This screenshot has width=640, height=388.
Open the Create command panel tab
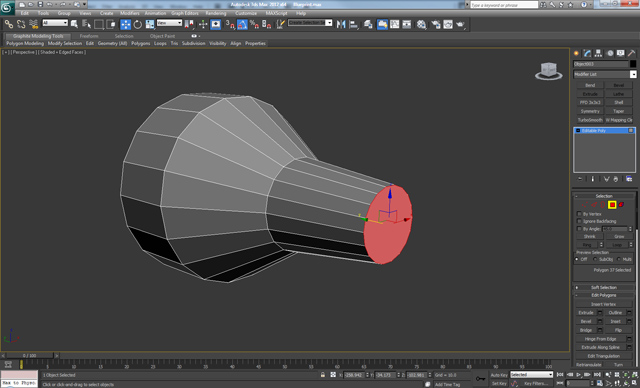click(576, 53)
